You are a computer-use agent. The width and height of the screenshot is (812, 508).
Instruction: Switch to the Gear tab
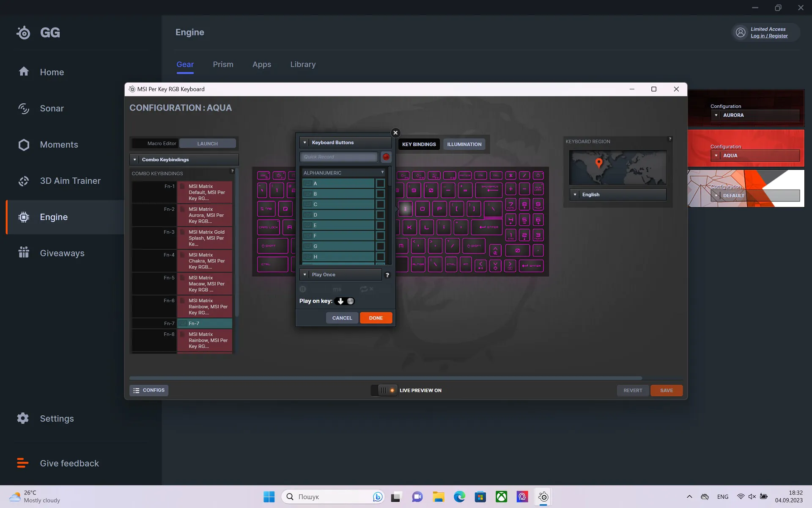185,64
